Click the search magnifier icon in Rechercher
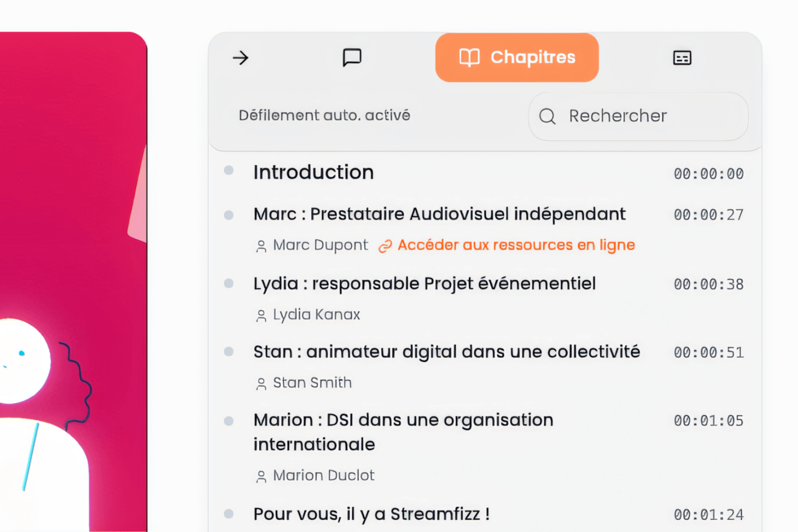Screen dimensions: 798x532 [x=548, y=116]
